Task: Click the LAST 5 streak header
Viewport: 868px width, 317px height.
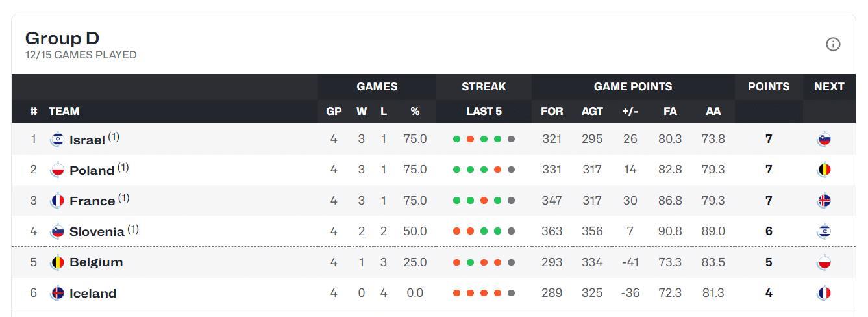Action: (484, 111)
